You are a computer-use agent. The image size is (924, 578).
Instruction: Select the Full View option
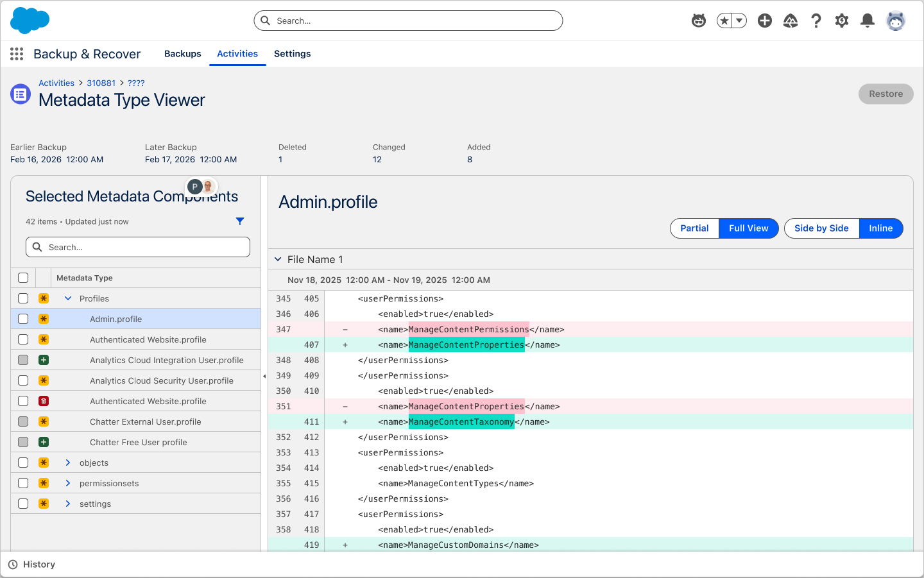tap(749, 228)
